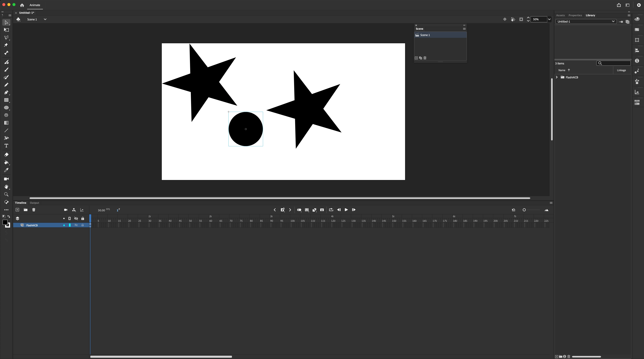Select the Oval tool
The height and width of the screenshot is (359, 644).
pos(6,108)
